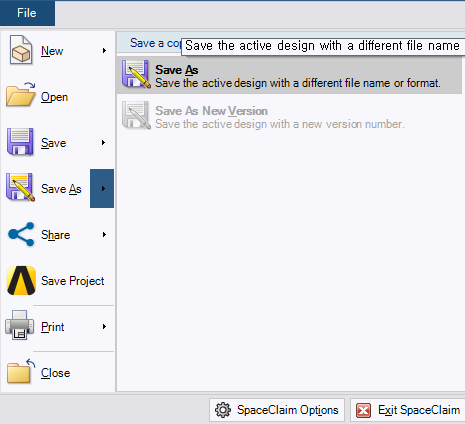
Task: Click the Save As icon in submenu panel
Action: click(x=136, y=74)
